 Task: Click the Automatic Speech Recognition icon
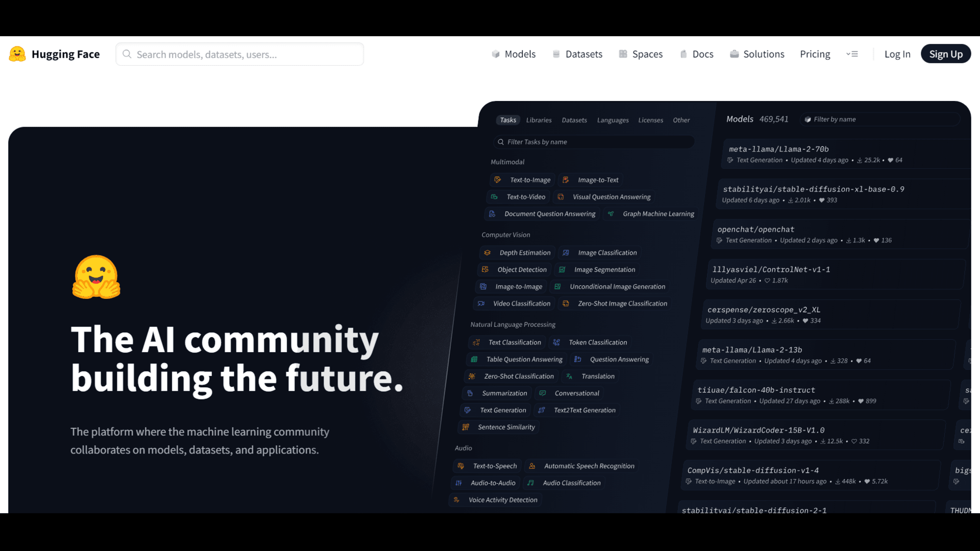coord(532,466)
